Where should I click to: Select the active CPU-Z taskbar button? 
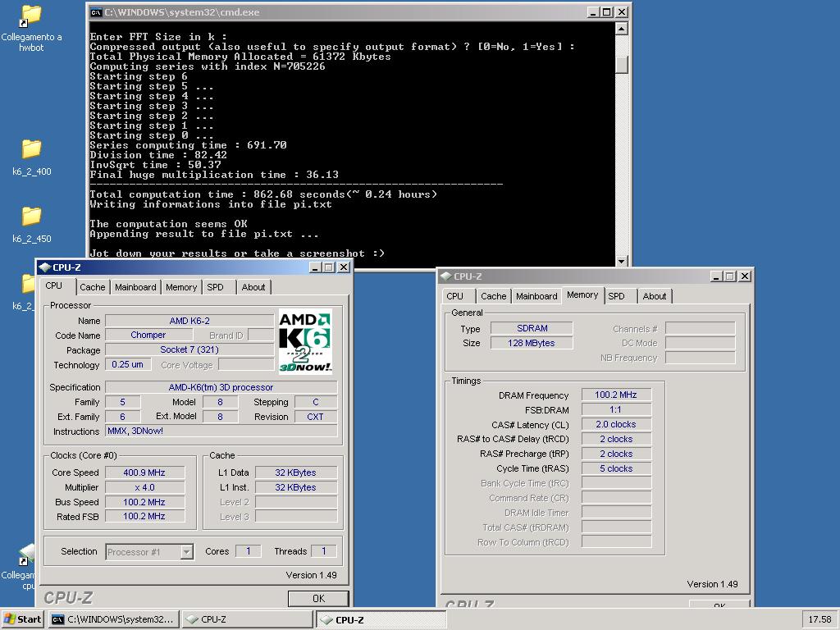click(381, 620)
